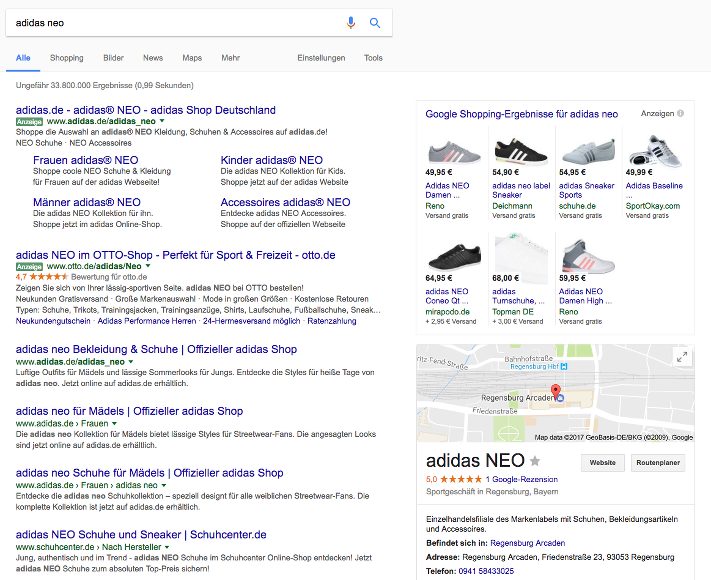Click the Neukundengutschein link
This screenshot has height=580, width=711.
click(x=53, y=321)
